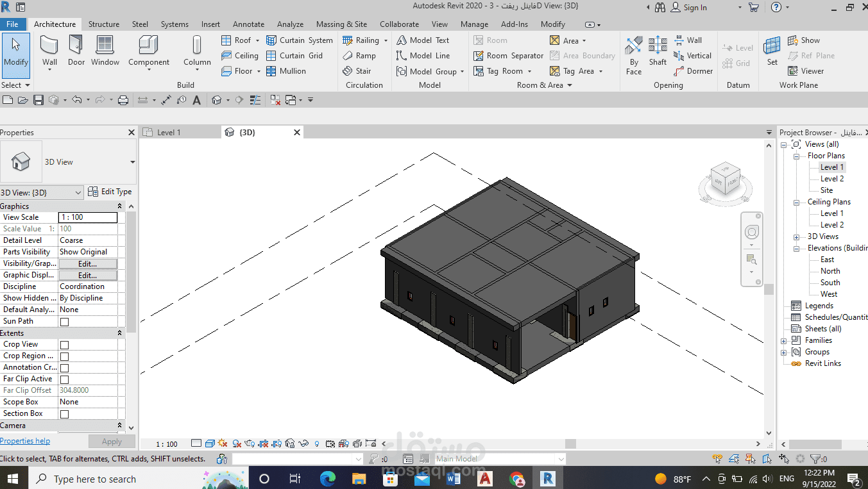Click the View Scale value field
This screenshot has height=489, width=868.
[x=88, y=217]
